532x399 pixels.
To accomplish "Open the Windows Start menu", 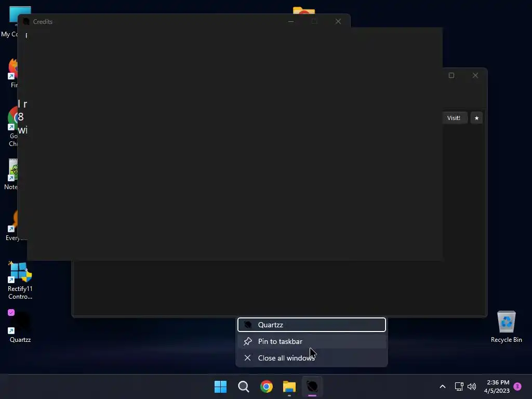I will pyautogui.click(x=220, y=387).
